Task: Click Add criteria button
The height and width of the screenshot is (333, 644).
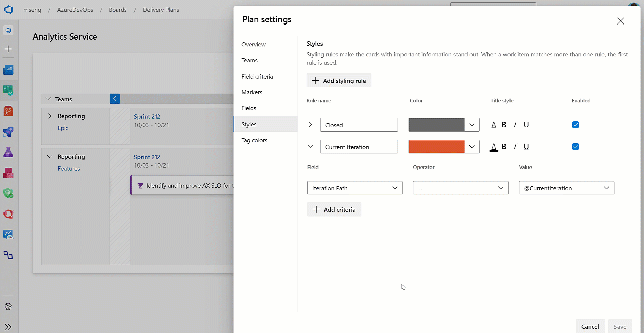Action: click(x=334, y=209)
